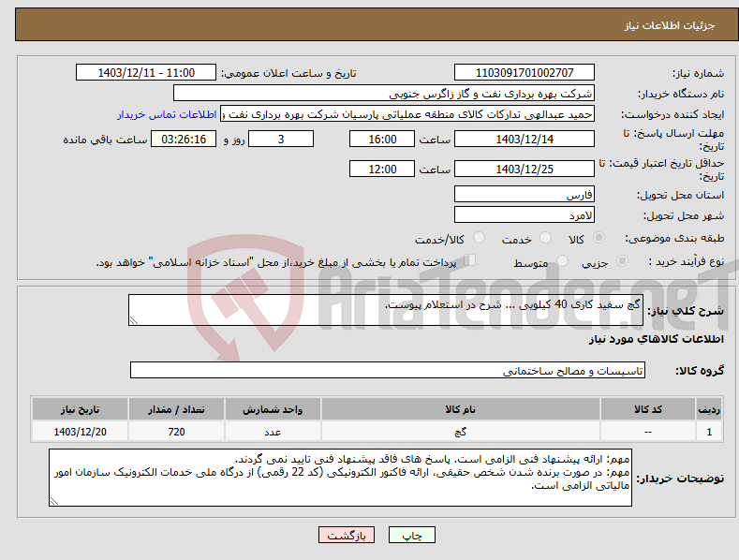Click the deadline time field 16:00

pyautogui.click(x=382, y=139)
